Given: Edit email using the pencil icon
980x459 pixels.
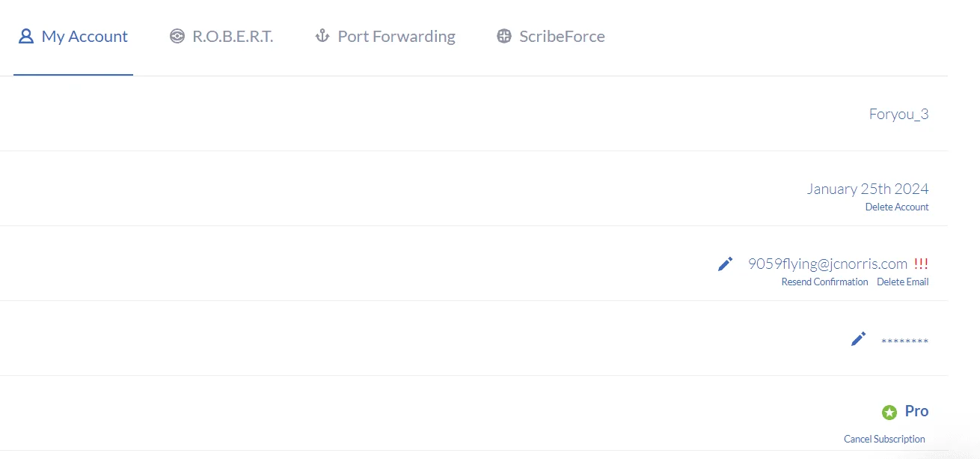Looking at the screenshot, I should [725, 264].
